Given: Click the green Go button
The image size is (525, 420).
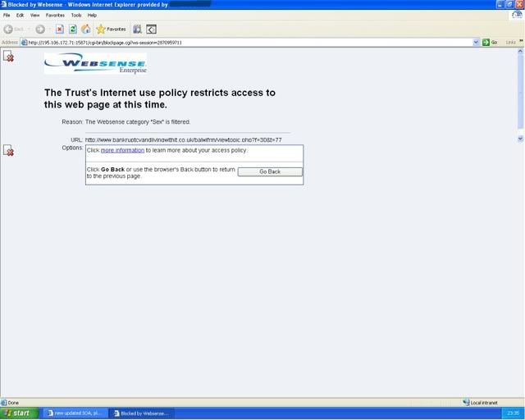Looking at the screenshot, I should 490,42.
